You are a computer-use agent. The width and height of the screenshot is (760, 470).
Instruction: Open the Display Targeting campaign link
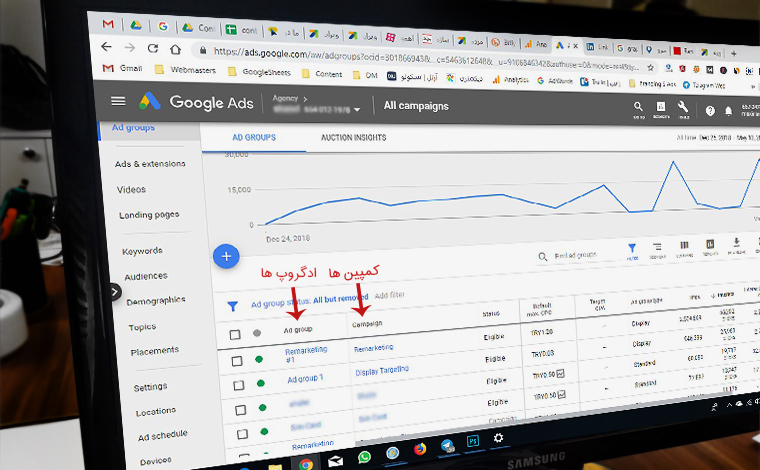click(x=382, y=371)
